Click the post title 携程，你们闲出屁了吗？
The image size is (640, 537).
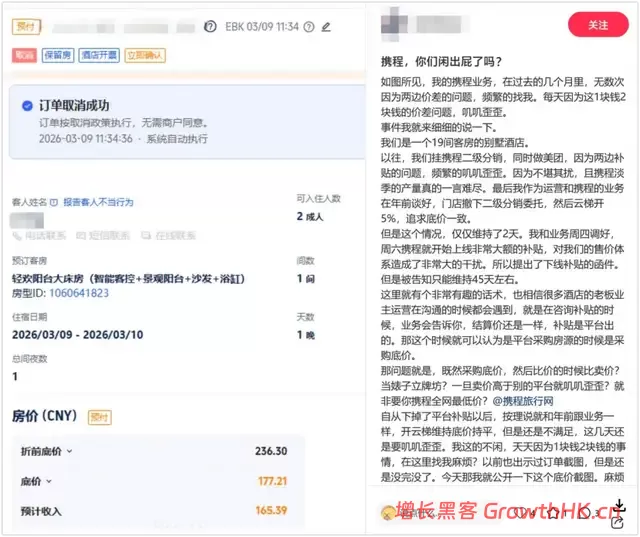point(441,62)
